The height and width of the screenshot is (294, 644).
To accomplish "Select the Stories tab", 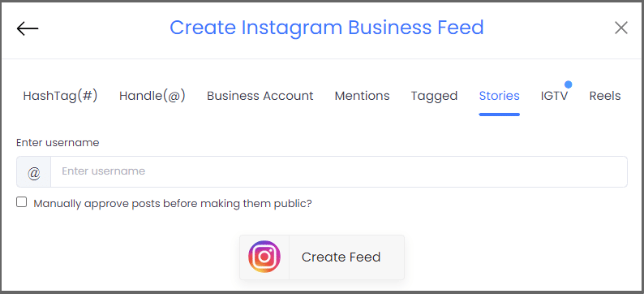I will pyautogui.click(x=499, y=96).
